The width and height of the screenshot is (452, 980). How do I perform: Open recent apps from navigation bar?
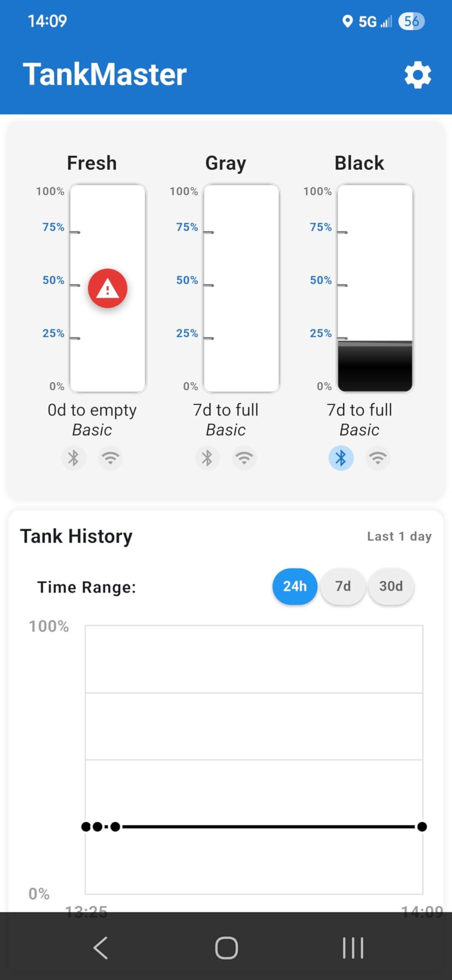coord(353,948)
